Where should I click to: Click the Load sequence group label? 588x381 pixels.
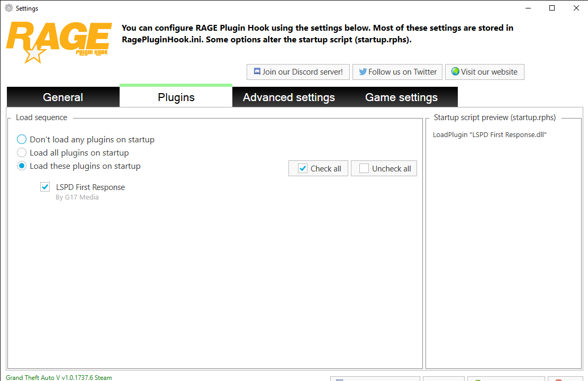pyautogui.click(x=42, y=117)
